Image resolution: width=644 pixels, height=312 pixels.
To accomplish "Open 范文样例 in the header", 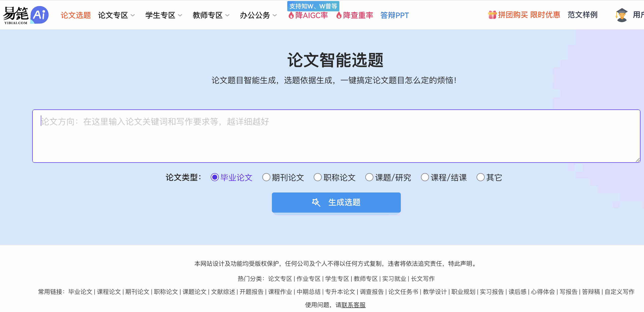I will point(583,15).
